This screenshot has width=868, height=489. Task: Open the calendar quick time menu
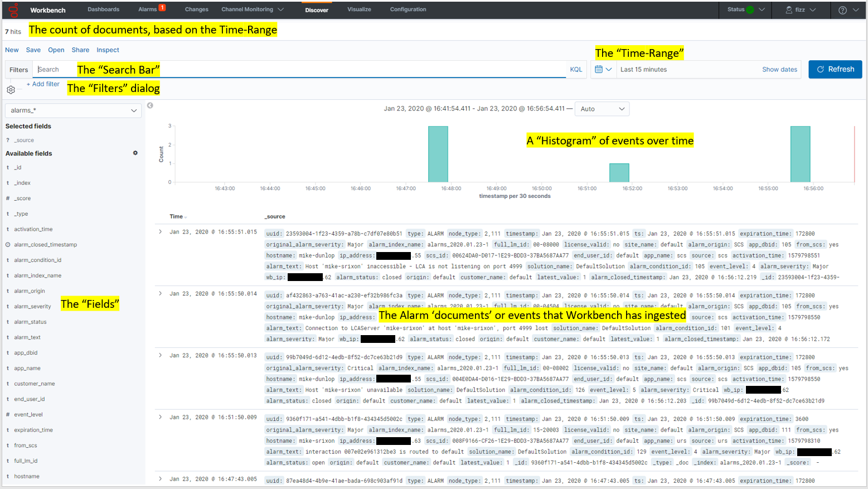click(603, 69)
